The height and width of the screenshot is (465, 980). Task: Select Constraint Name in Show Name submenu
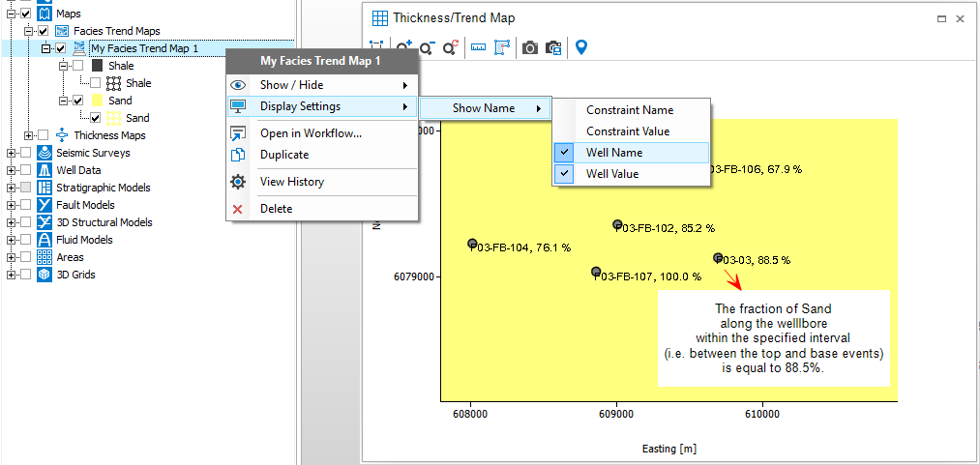(629, 110)
